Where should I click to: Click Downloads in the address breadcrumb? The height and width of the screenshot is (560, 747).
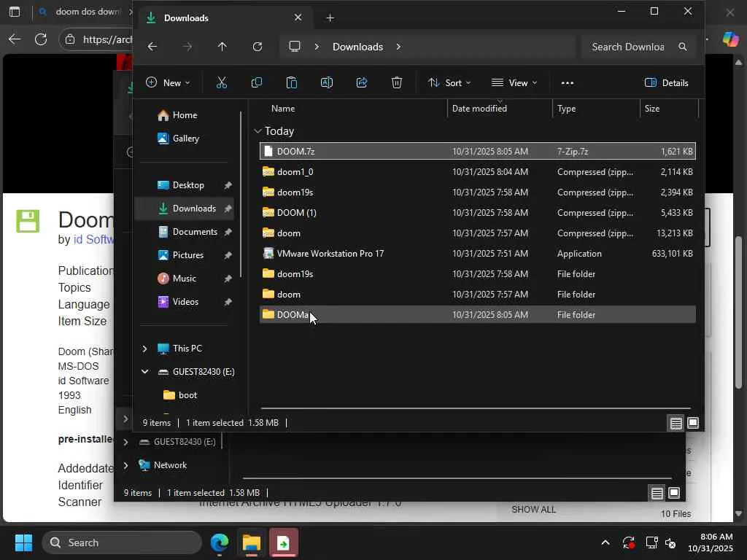click(357, 47)
